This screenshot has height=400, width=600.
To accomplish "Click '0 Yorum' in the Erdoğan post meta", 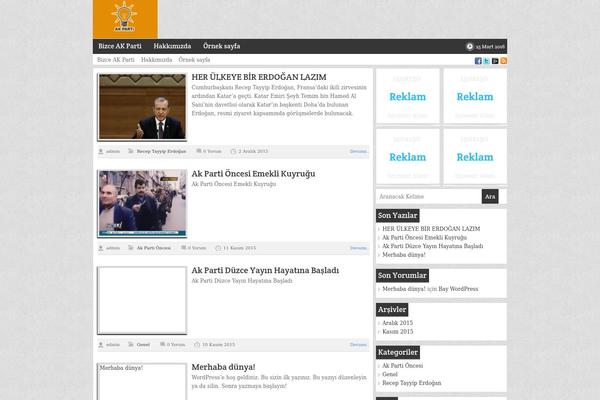I will [212, 152].
